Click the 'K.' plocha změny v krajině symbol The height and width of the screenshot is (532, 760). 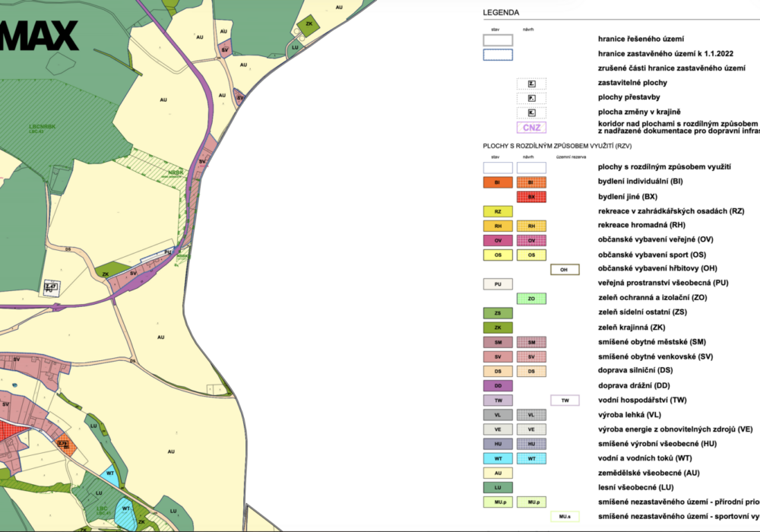pos(531,112)
